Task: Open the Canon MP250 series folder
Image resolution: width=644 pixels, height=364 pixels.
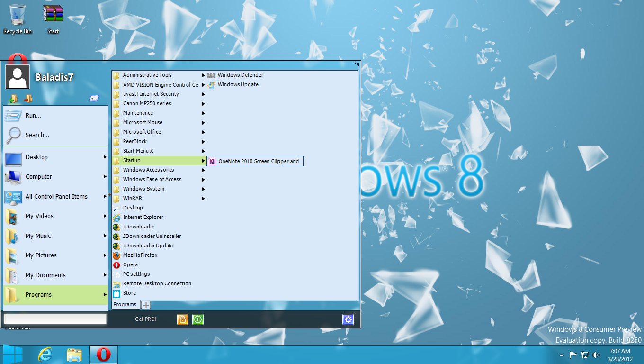Action: [x=159, y=103]
